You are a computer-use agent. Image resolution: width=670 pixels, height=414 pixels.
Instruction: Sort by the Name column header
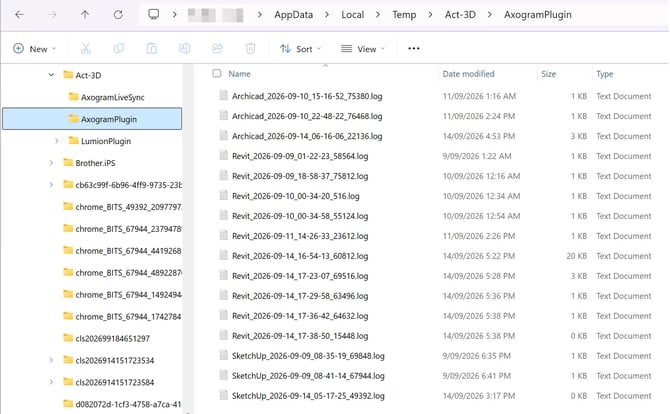tap(239, 74)
